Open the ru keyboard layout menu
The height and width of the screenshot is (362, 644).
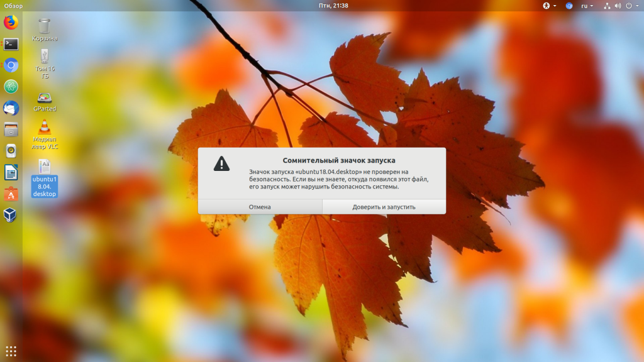coord(587,6)
